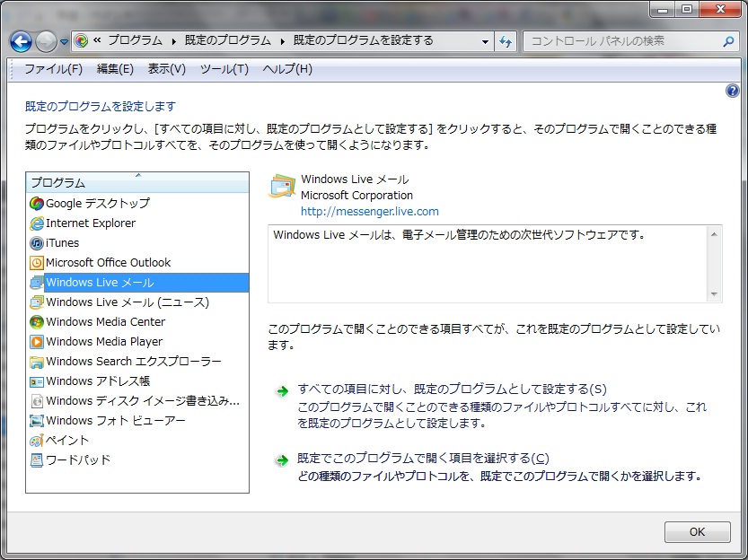The height and width of the screenshot is (560, 748).
Task: Click the Windows Media Center icon
Action: point(36,322)
